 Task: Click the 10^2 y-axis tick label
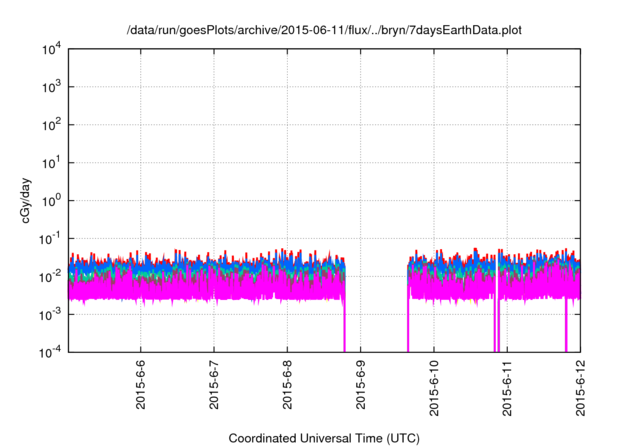tap(52, 125)
